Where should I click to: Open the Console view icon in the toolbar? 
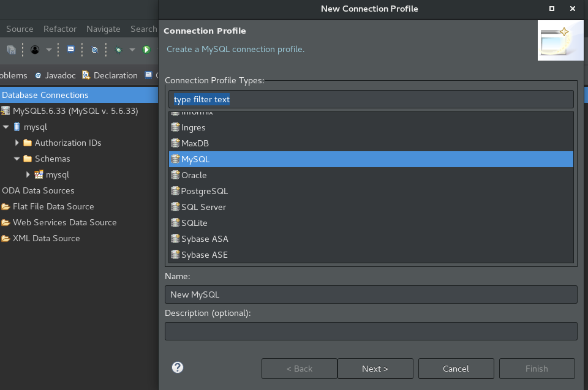[70, 50]
